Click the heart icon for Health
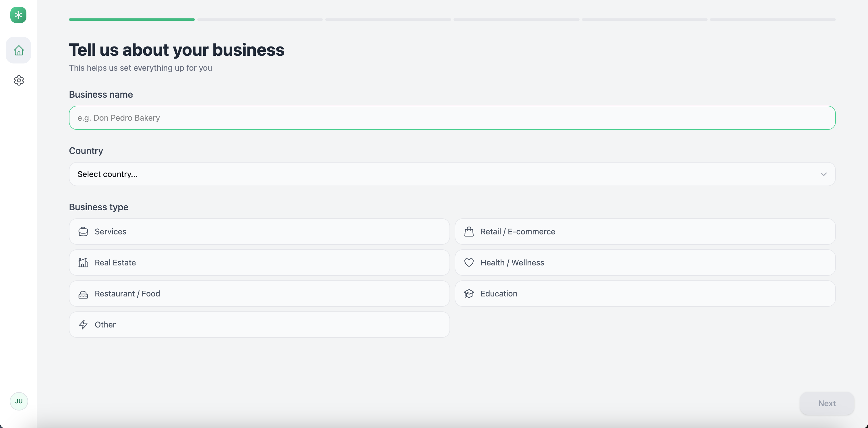868x428 pixels. (x=469, y=262)
